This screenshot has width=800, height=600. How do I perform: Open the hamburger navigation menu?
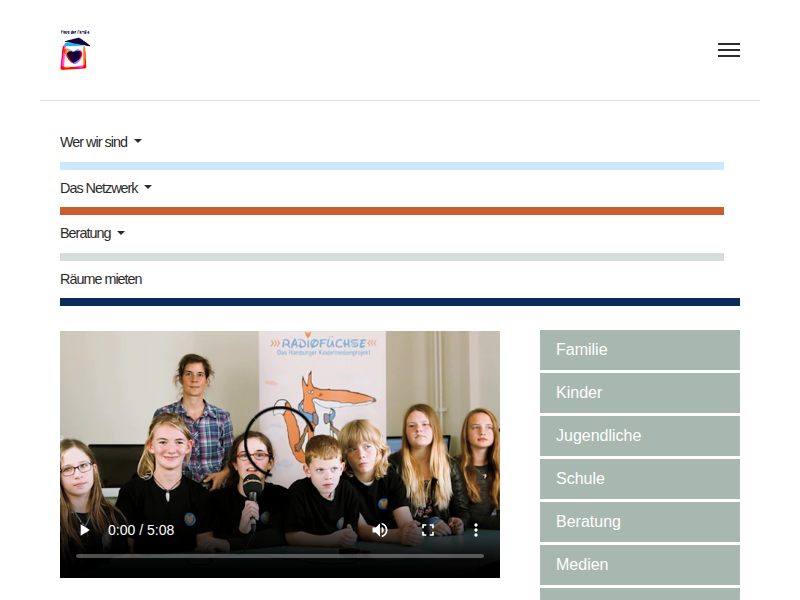click(729, 50)
